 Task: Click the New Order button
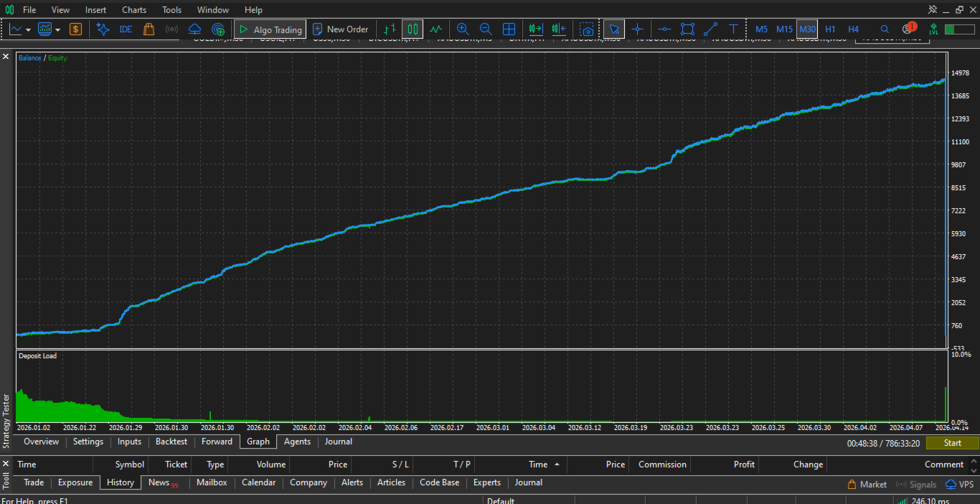pos(341,29)
